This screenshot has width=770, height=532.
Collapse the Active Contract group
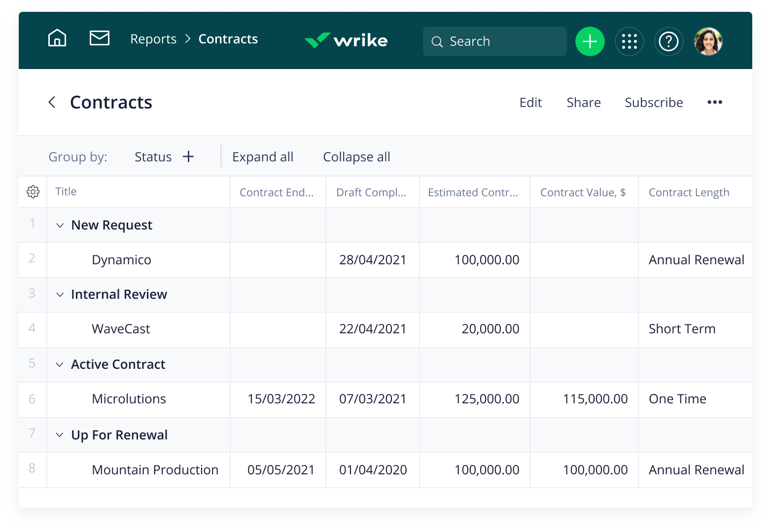coord(60,365)
